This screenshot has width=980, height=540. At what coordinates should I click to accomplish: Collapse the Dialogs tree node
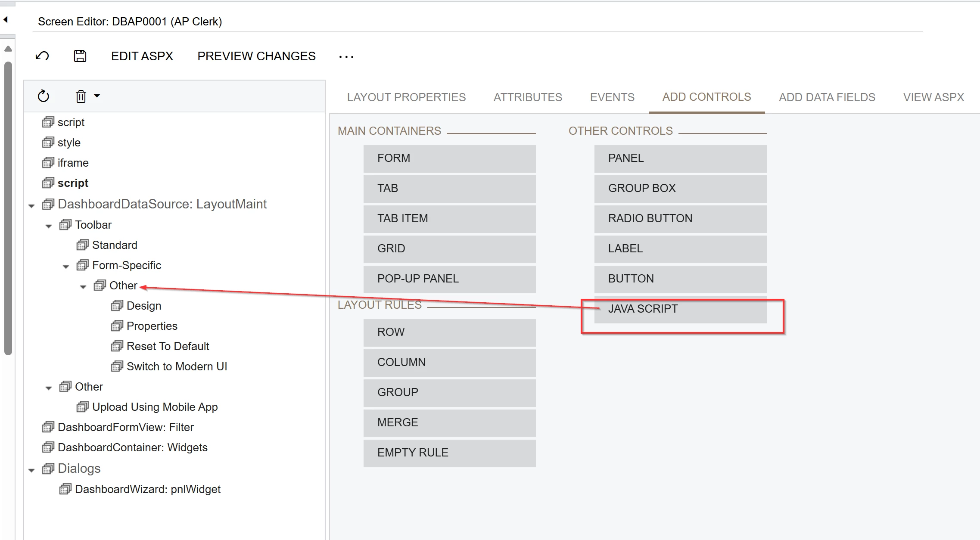31,470
